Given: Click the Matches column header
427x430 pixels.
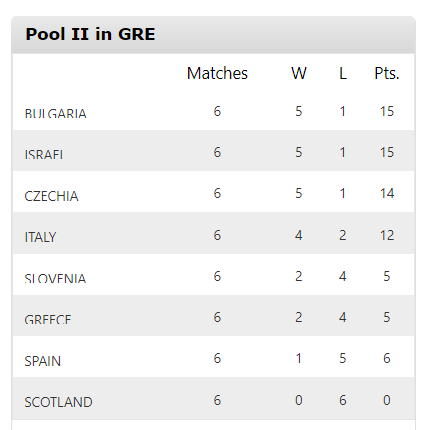Looking at the screenshot, I should coord(217,73).
